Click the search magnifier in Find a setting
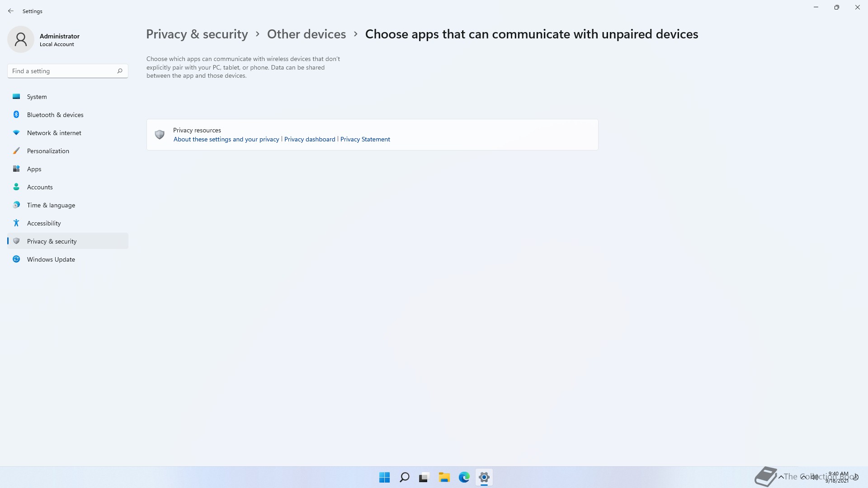The image size is (868, 488). (x=120, y=71)
